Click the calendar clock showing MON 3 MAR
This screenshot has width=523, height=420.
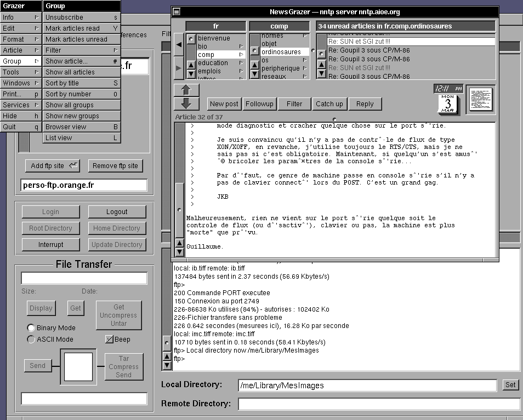point(448,99)
